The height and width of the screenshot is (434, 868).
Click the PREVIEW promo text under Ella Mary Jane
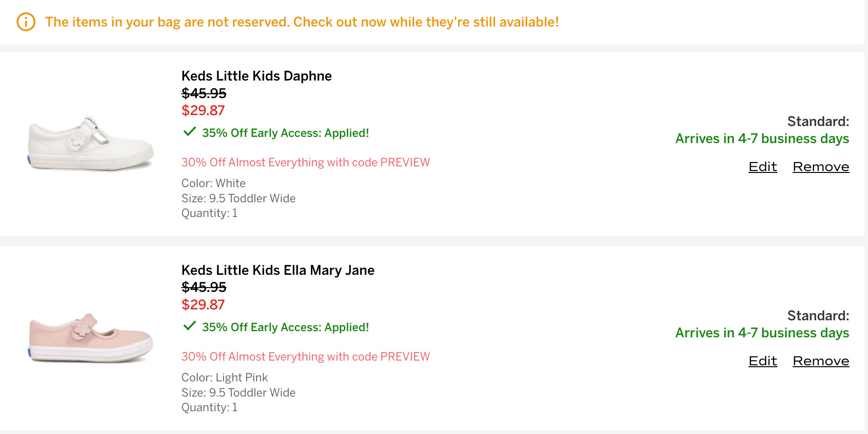305,357
